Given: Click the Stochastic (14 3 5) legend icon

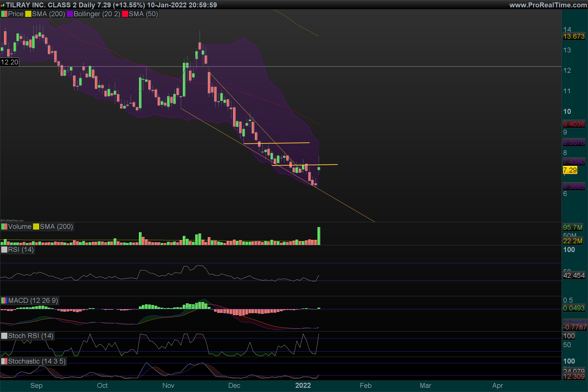Looking at the screenshot, I should (4, 361).
